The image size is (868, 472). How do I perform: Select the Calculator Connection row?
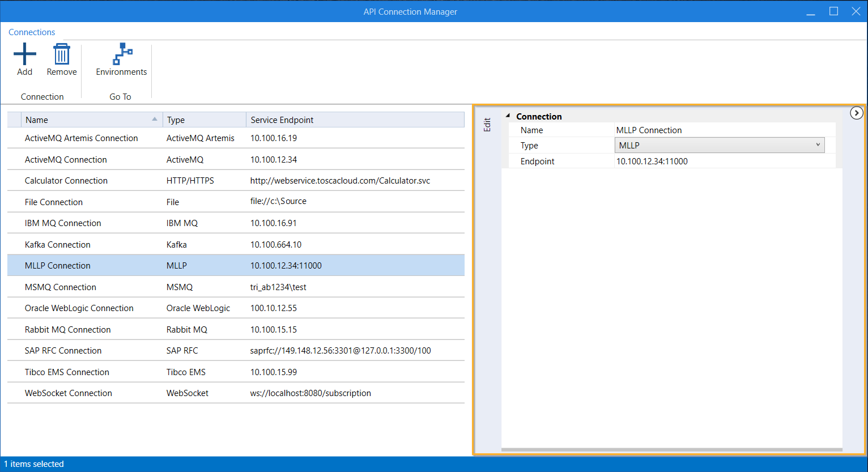[x=66, y=181]
